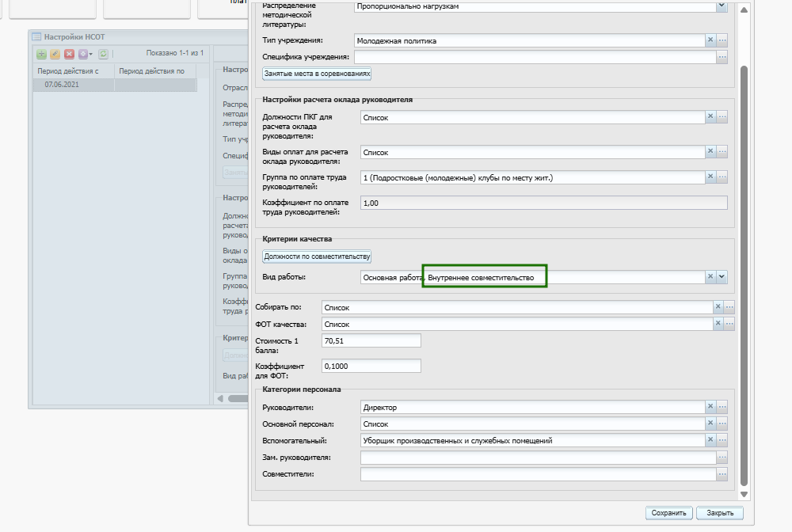Click the Должности по совместительству button
Screen dimensions: 792x532
point(317,256)
